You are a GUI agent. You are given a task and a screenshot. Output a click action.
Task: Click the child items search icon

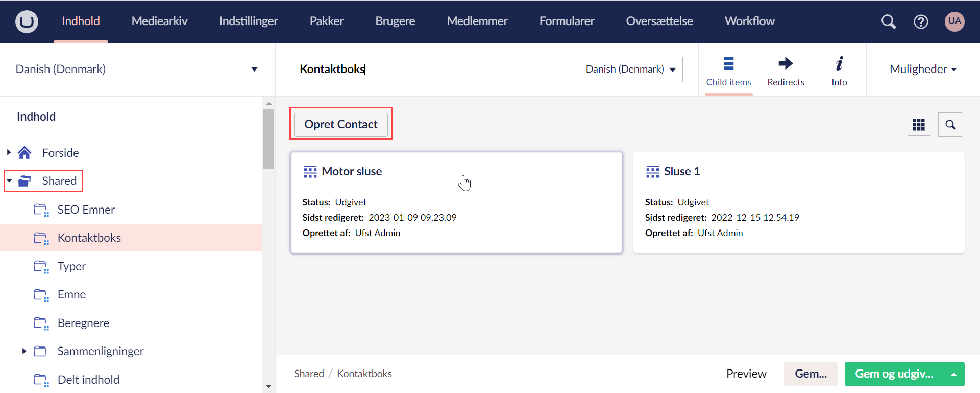click(950, 125)
